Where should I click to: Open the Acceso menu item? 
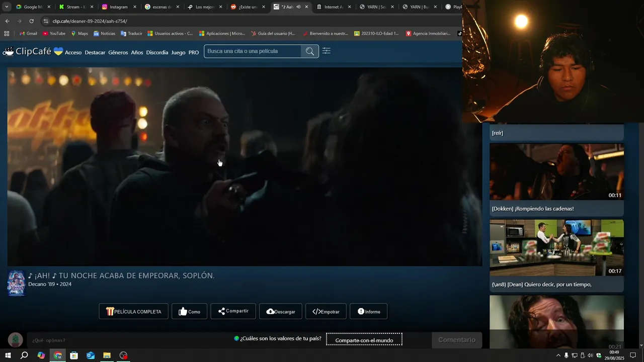tap(73, 52)
